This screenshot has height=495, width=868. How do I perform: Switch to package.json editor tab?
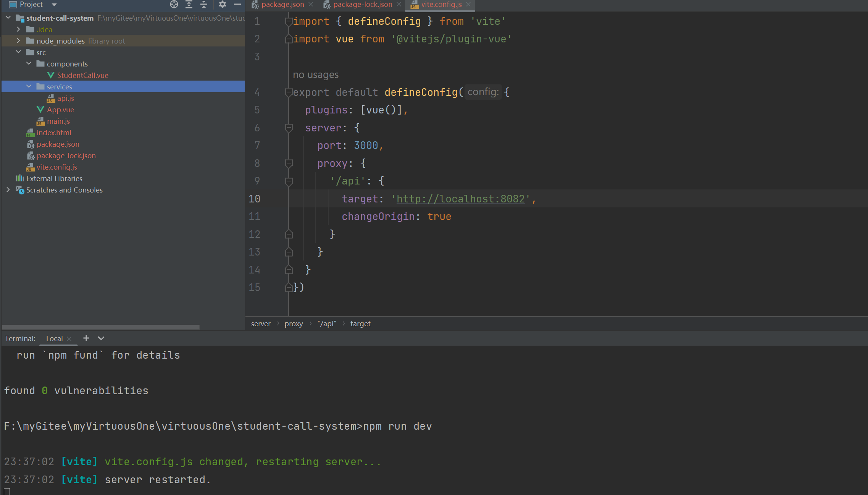(282, 5)
